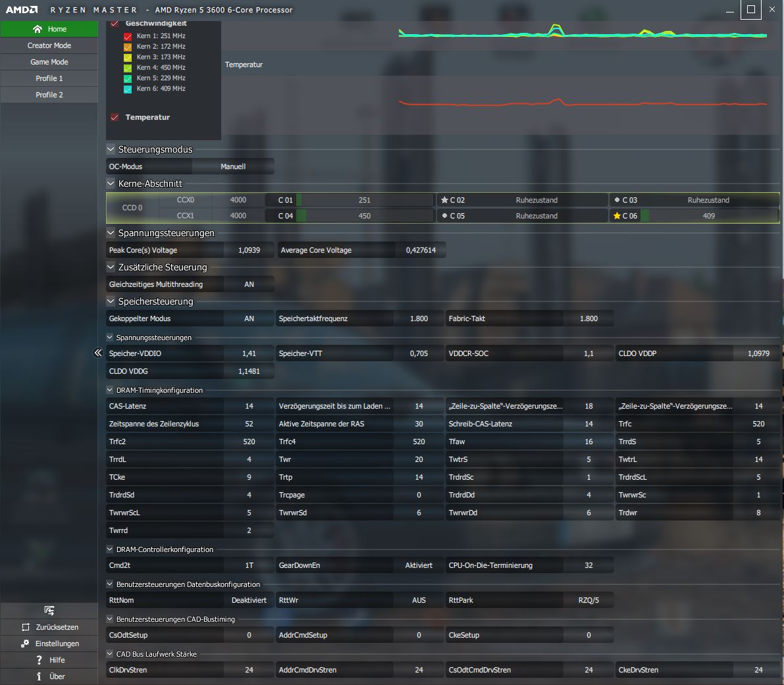Collapse the DRAM-Controllerkonfiguration subsection

[109, 549]
